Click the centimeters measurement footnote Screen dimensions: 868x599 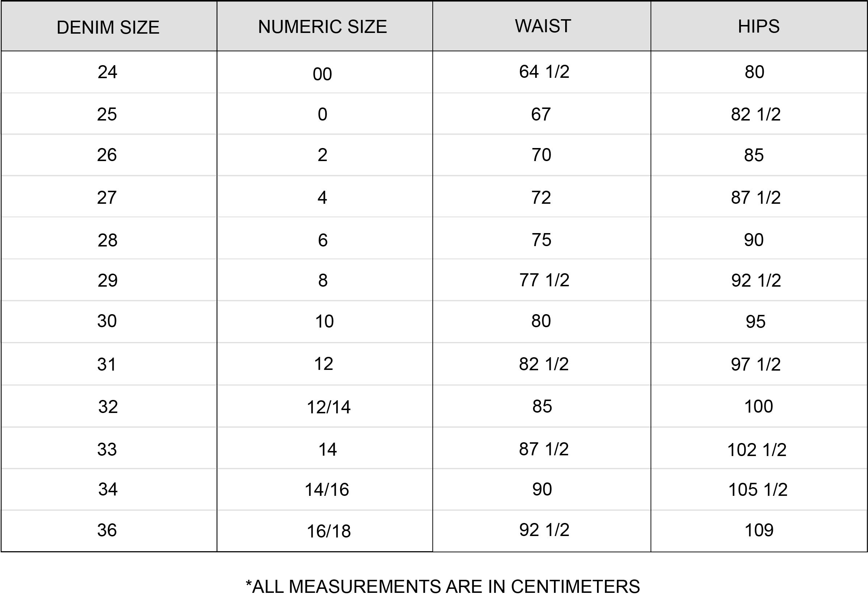pos(443,586)
